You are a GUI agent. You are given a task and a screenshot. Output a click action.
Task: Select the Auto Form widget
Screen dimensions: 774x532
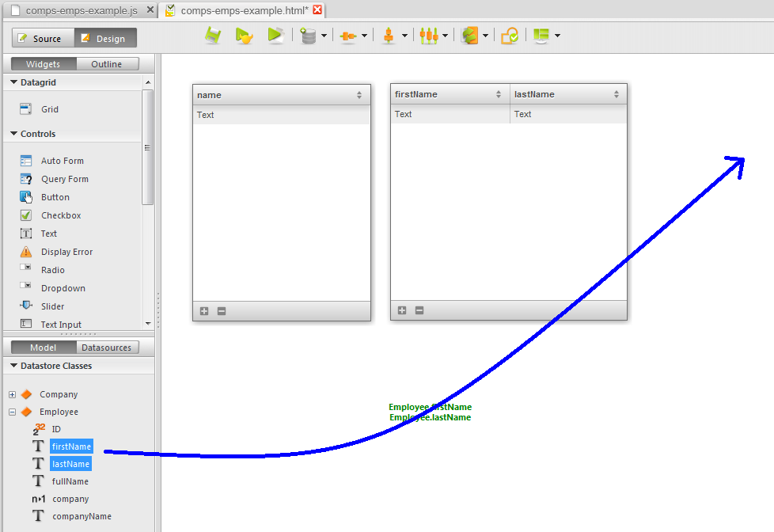coord(62,161)
